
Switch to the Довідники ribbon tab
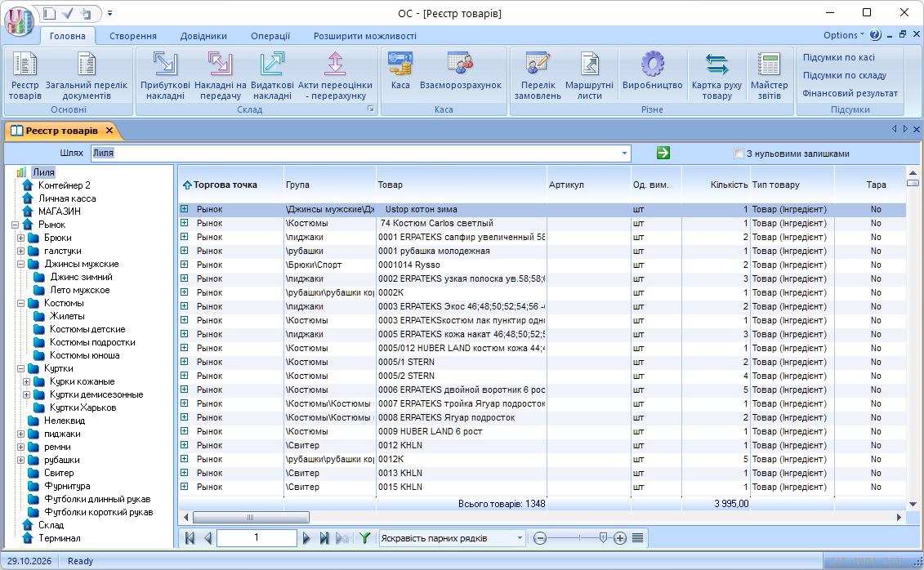(x=203, y=36)
